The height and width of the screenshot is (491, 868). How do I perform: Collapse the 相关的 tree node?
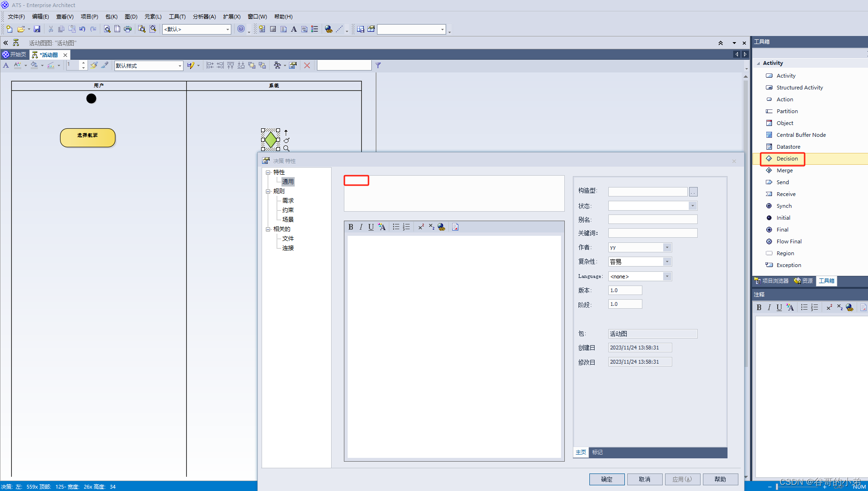coord(268,229)
